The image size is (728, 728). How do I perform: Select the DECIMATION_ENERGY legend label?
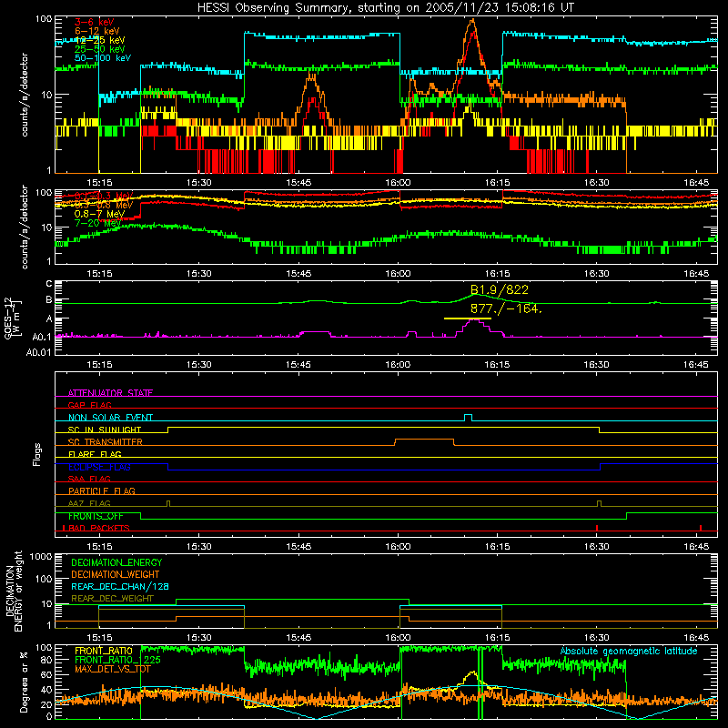click(x=116, y=562)
